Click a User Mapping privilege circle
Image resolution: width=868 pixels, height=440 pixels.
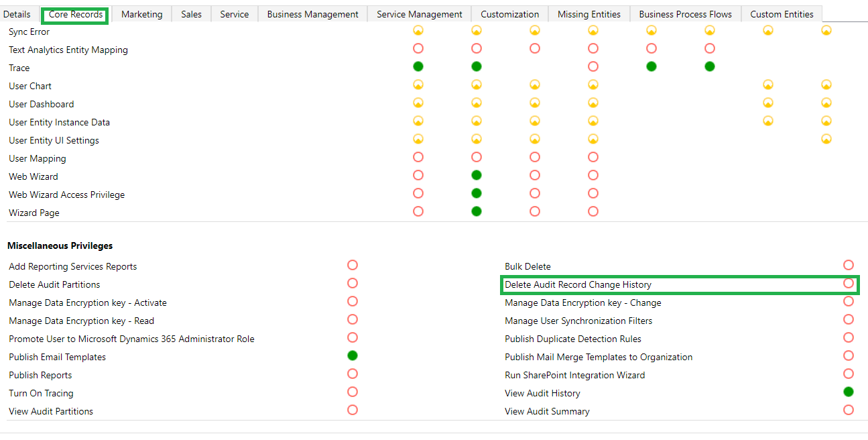[418, 157]
